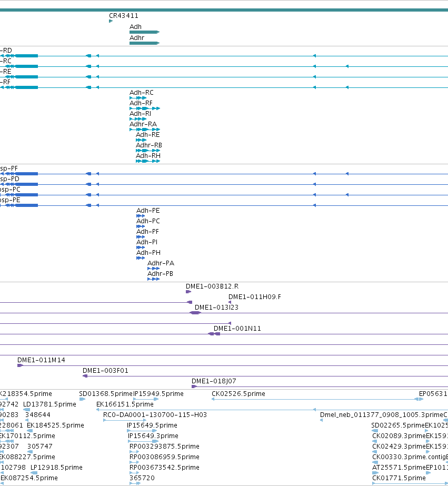This screenshot has width=448, height=486.
Task: Click the LD13781.5prime EST label
Action: (x=49, y=404)
